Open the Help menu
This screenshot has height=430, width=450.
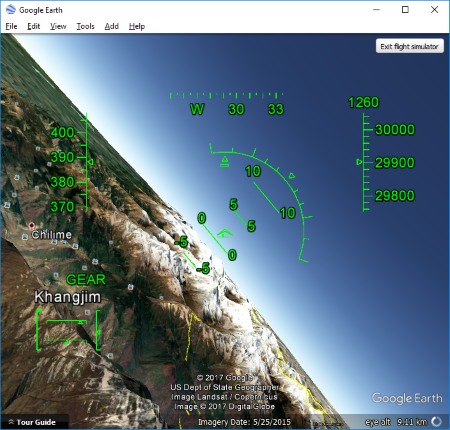tap(137, 26)
